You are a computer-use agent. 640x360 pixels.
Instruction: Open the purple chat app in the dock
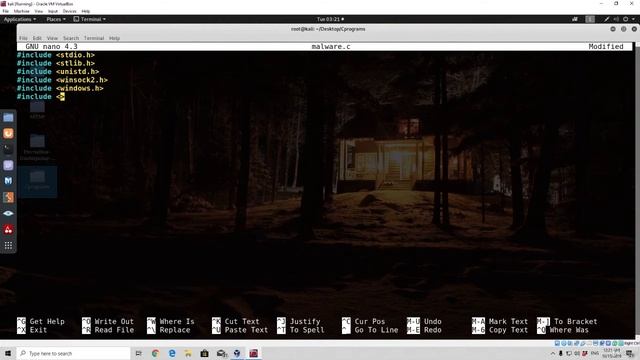8,165
